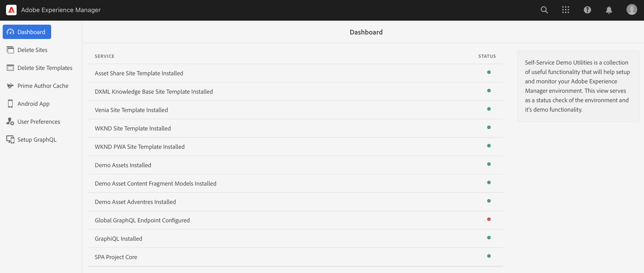Click the red Global GraphQL Endpoint status dot
Screen dimensions: 644x273
tap(489, 219)
